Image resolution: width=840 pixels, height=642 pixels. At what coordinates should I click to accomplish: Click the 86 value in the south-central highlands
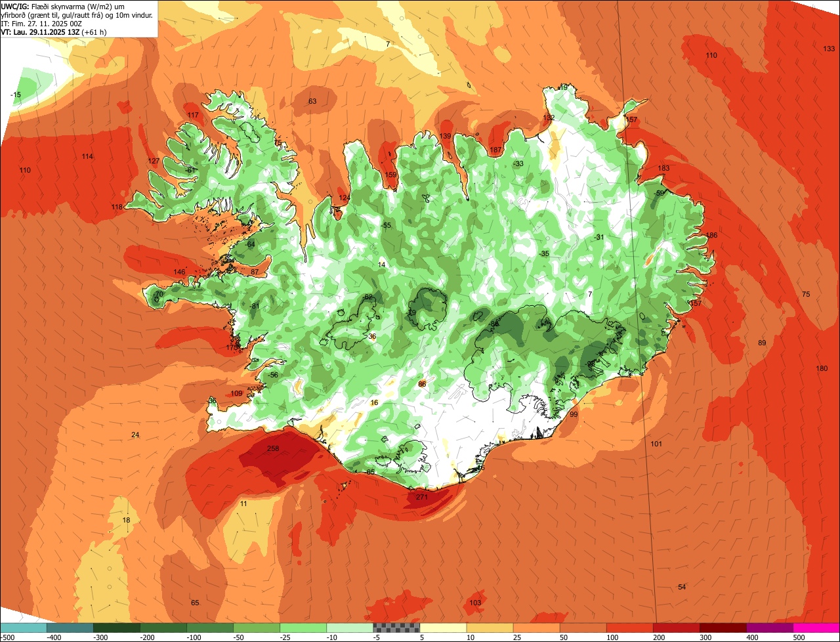coord(422,385)
